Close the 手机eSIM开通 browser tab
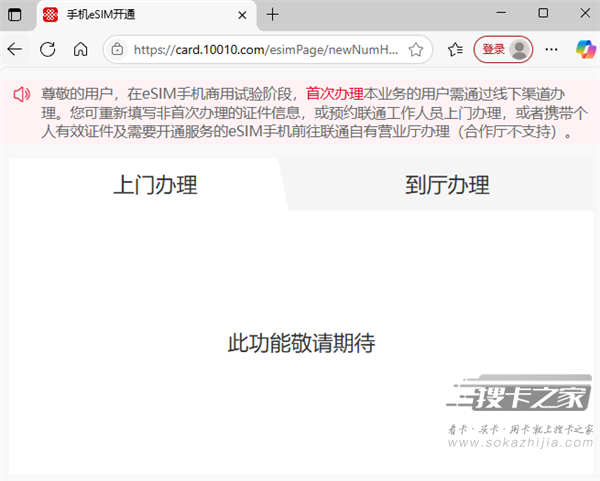The width and height of the screenshot is (600, 481). 242,15
